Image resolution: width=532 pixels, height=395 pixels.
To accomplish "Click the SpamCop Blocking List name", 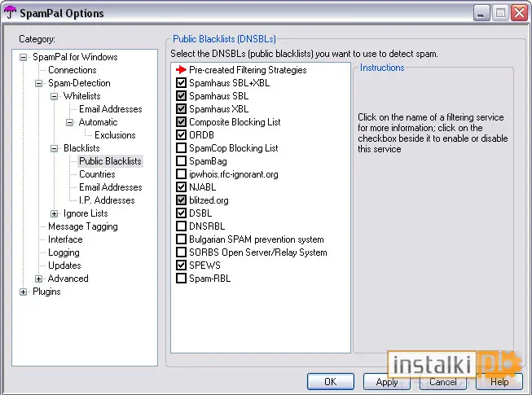I will point(234,148).
